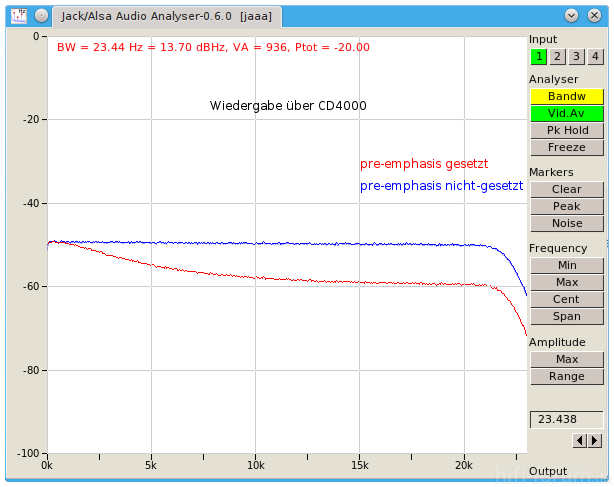Select the Frequency Cent setting
The width and height of the screenshot is (614, 487).
click(567, 299)
